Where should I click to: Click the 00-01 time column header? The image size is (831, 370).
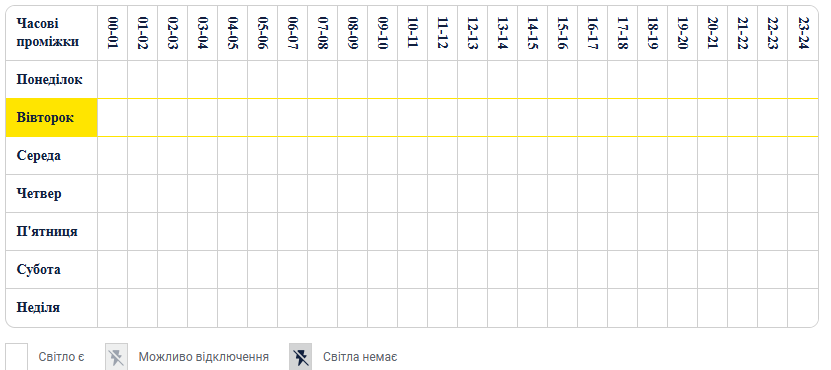112,33
